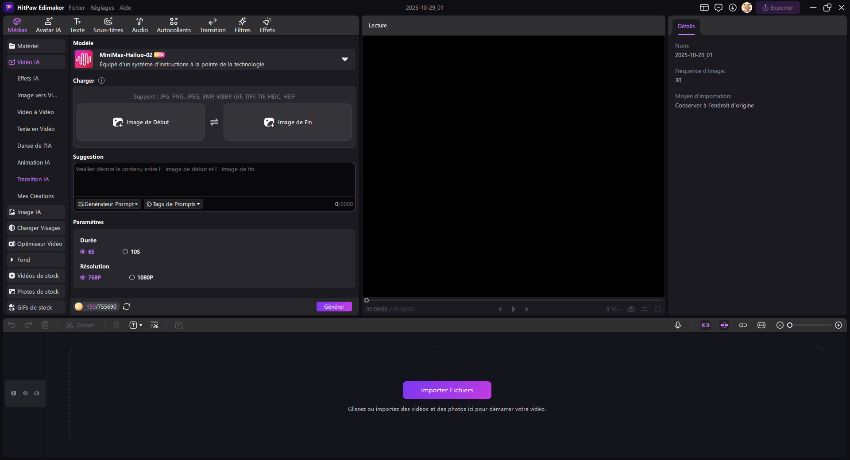850x460 pixels.
Task: Open the Tags de Prompts dropdown
Action: [x=173, y=204]
